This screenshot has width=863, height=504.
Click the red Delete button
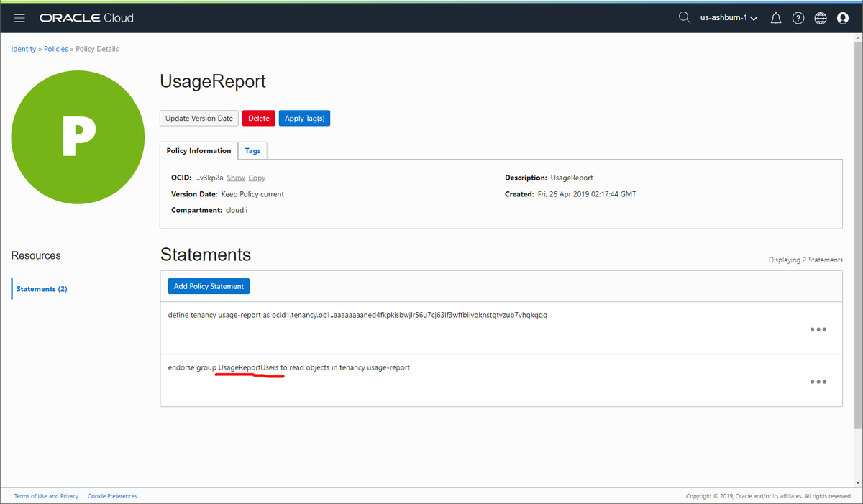[x=259, y=118]
